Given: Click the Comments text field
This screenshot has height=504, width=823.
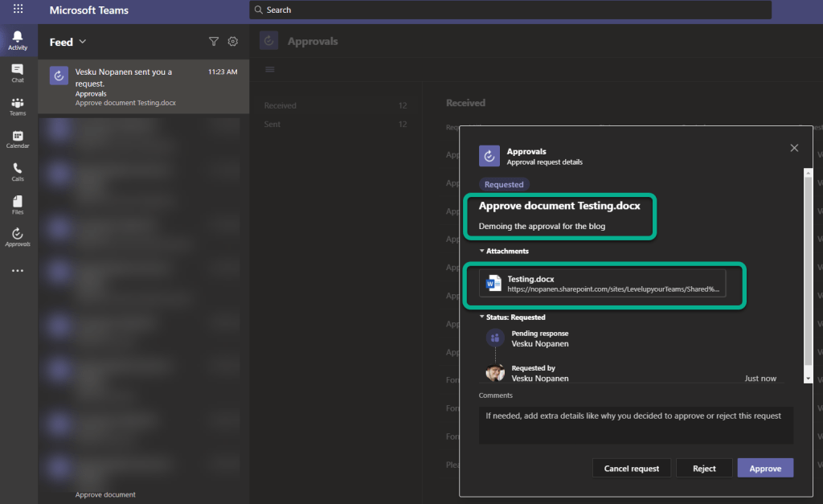Looking at the screenshot, I should (635, 425).
